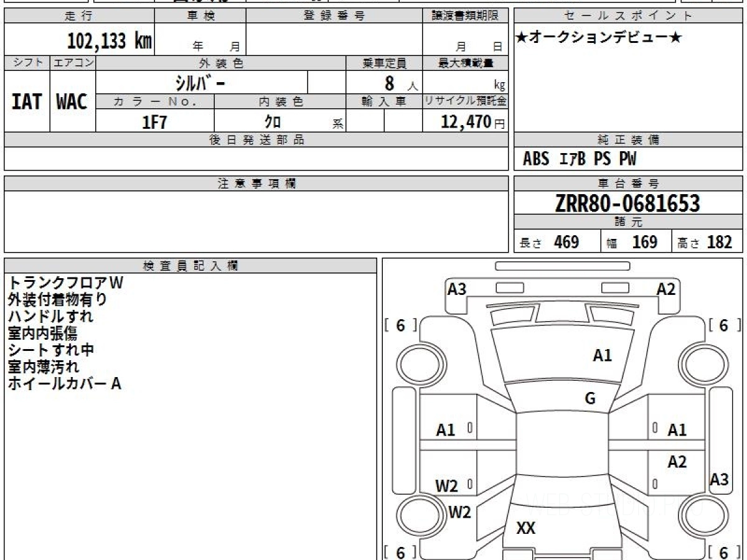Click the 譲渡書類期限 header cell

[466, 16]
